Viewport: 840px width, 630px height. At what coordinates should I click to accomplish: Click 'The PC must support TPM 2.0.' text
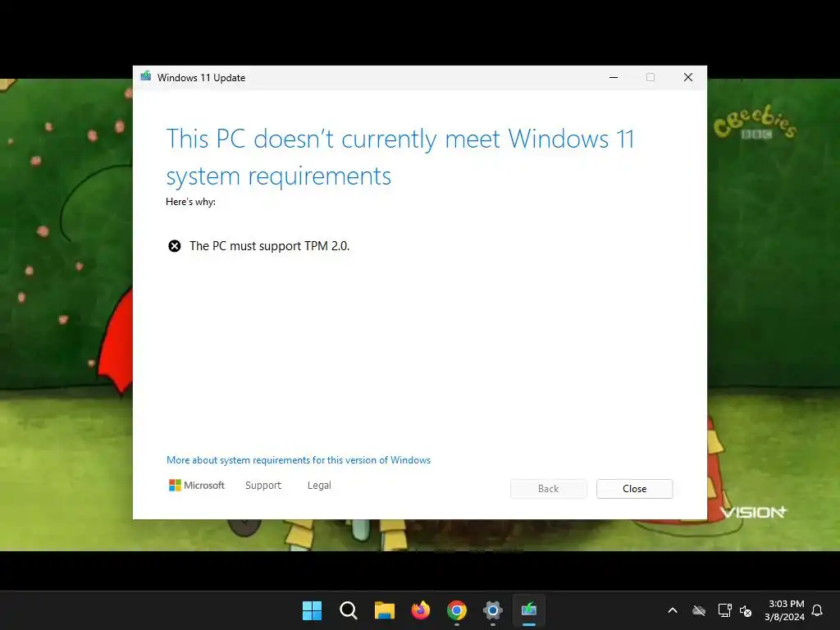[x=269, y=246]
